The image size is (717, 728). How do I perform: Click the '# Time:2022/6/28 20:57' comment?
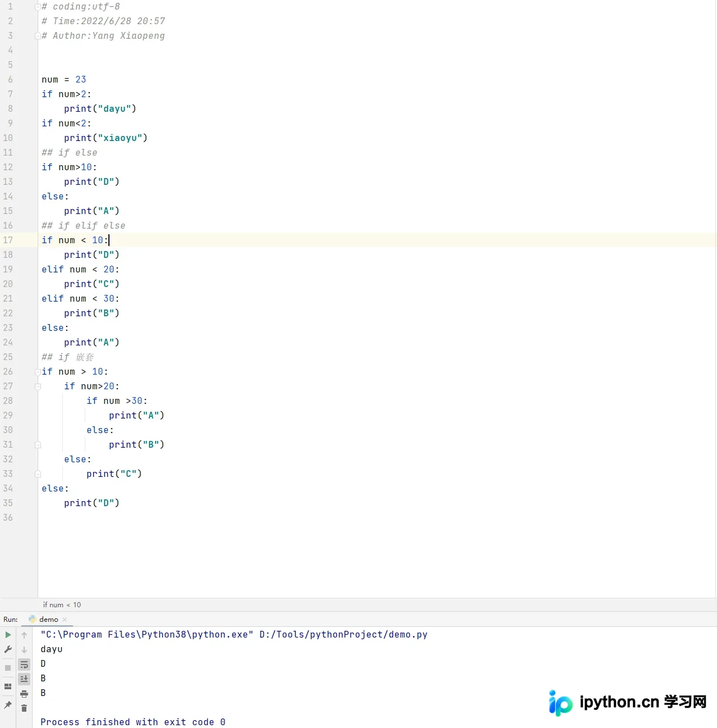click(103, 21)
